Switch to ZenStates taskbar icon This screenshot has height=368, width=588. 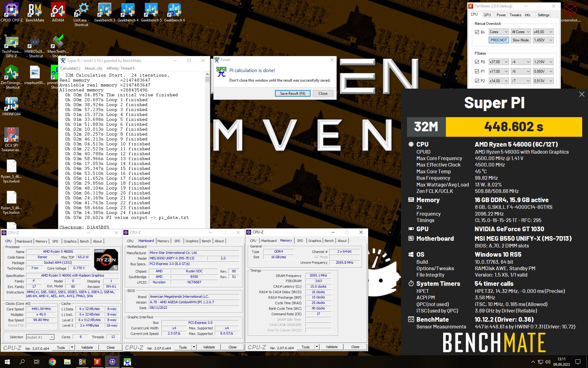coord(97,362)
